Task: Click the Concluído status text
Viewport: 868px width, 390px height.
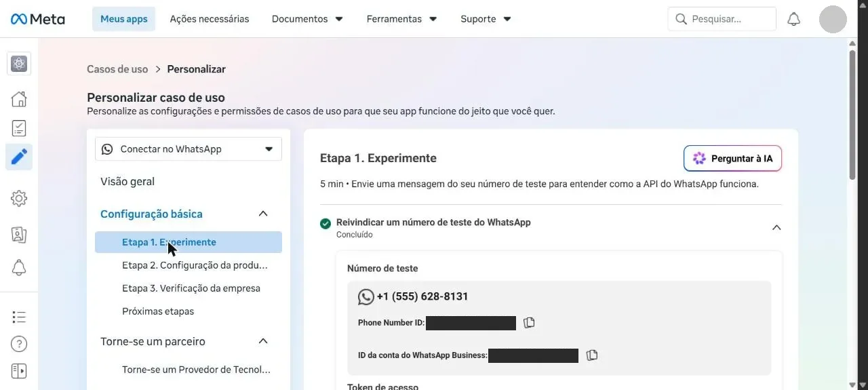Action: click(x=355, y=235)
